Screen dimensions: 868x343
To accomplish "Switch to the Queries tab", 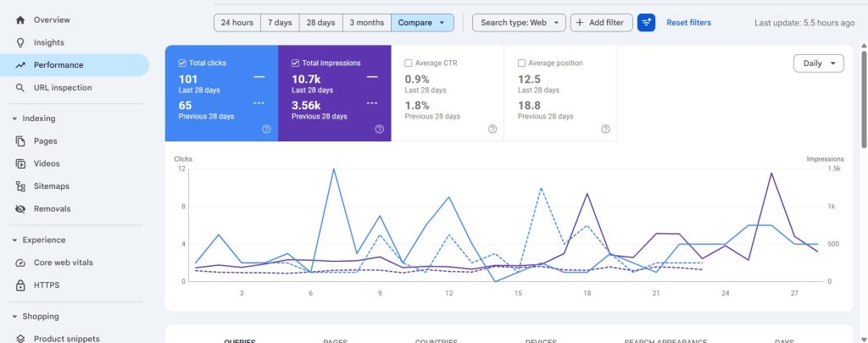I will [240, 341].
